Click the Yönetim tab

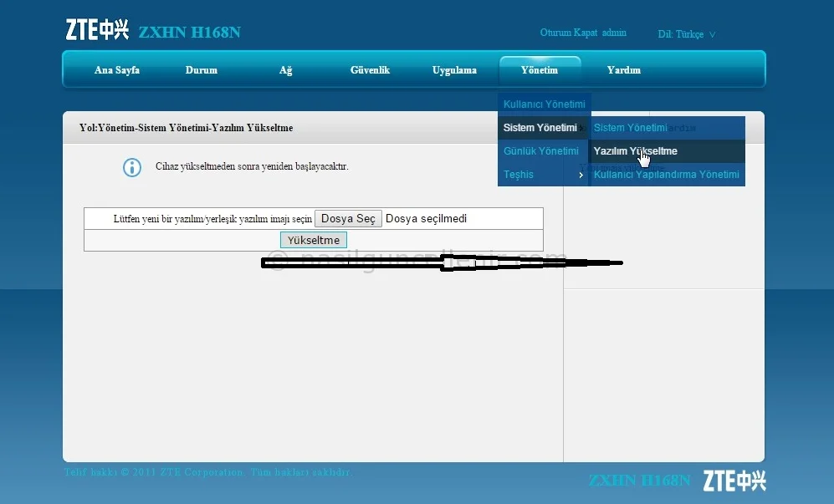coord(540,70)
